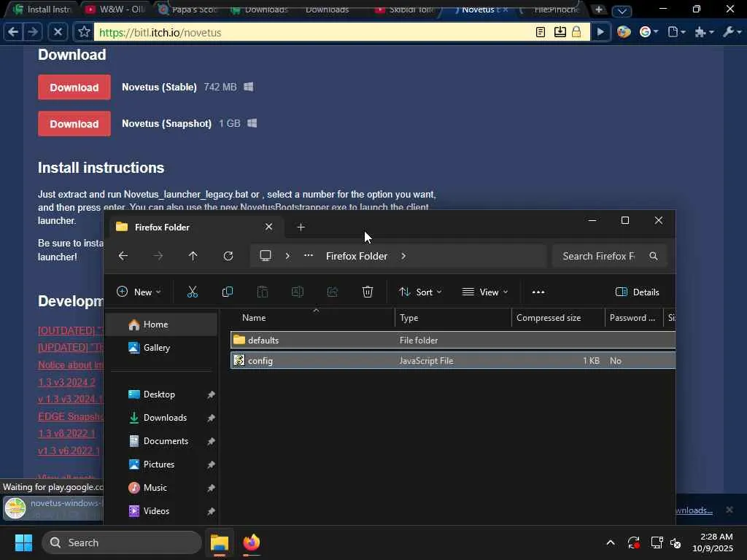
Task: Refresh the Firefox Folder view
Action: click(228, 256)
